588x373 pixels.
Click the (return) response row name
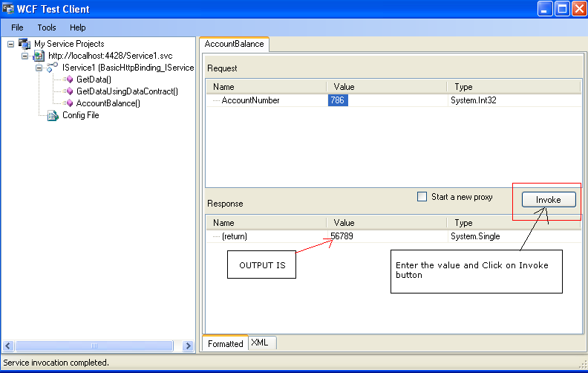coord(235,236)
